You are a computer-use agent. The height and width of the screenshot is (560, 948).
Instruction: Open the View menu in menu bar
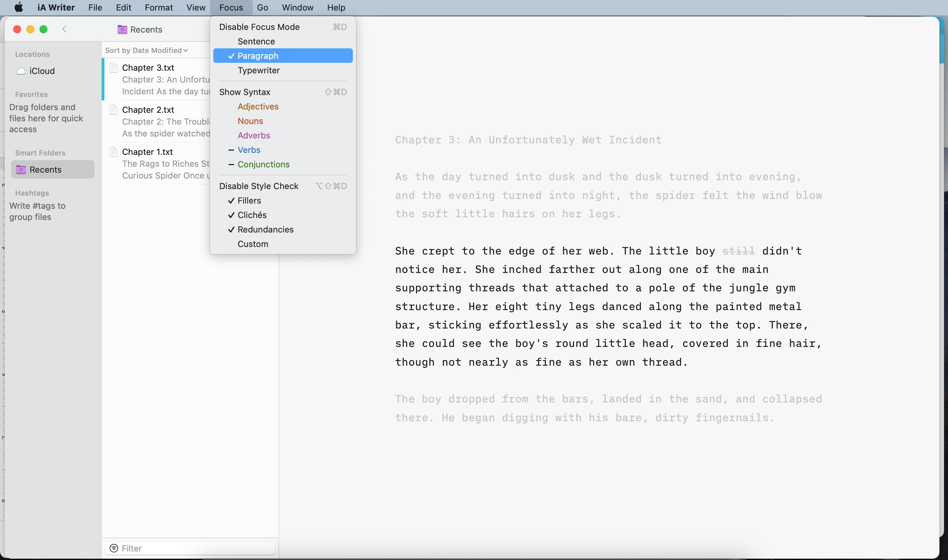[196, 8]
